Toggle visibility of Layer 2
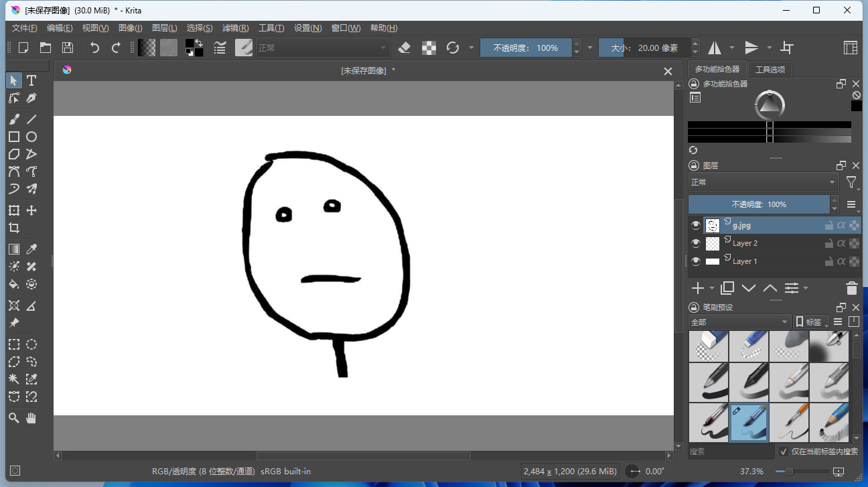This screenshot has width=868, height=487. (695, 243)
